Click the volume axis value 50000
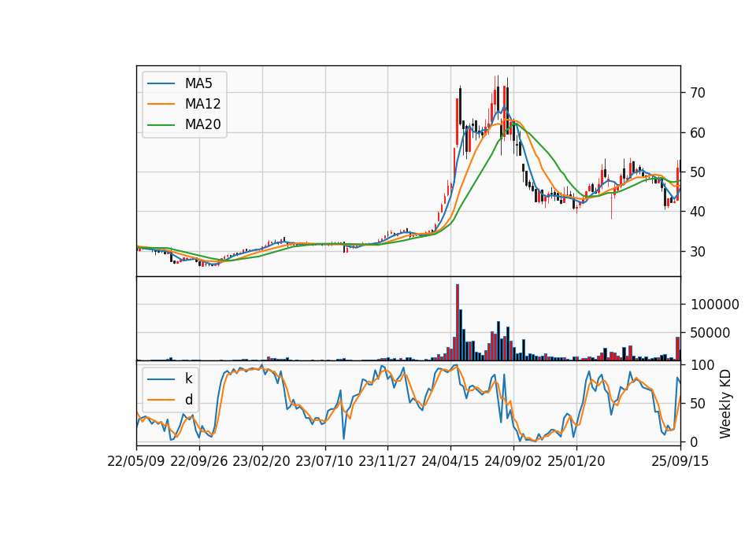This screenshot has height=543, width=756. coord(710,333)
